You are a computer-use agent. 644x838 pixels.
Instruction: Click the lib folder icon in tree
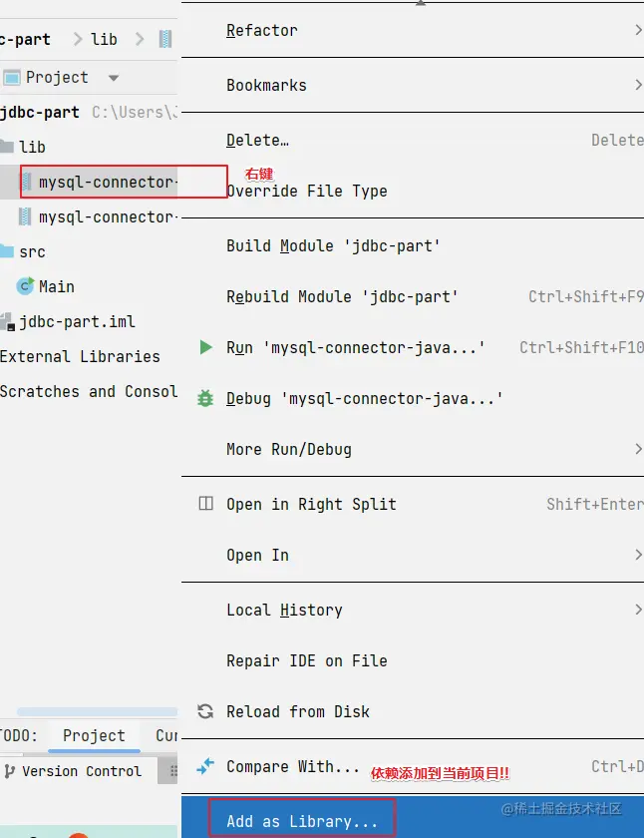pos(6,147)
